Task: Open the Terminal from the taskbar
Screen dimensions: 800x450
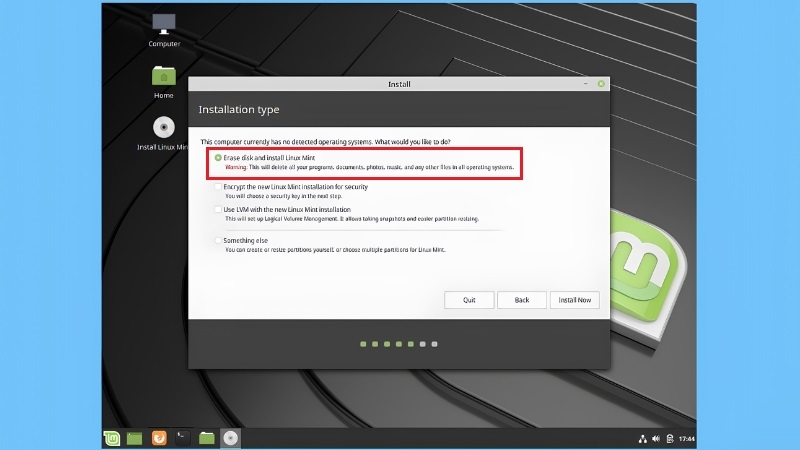Action: tap(183, 438)
